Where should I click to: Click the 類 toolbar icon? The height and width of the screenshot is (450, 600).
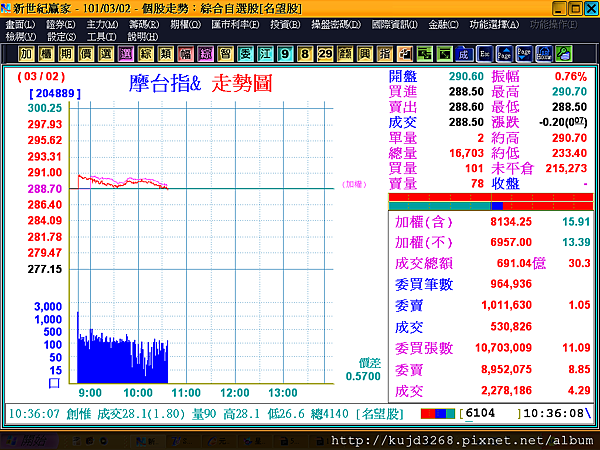click(165, 54)
